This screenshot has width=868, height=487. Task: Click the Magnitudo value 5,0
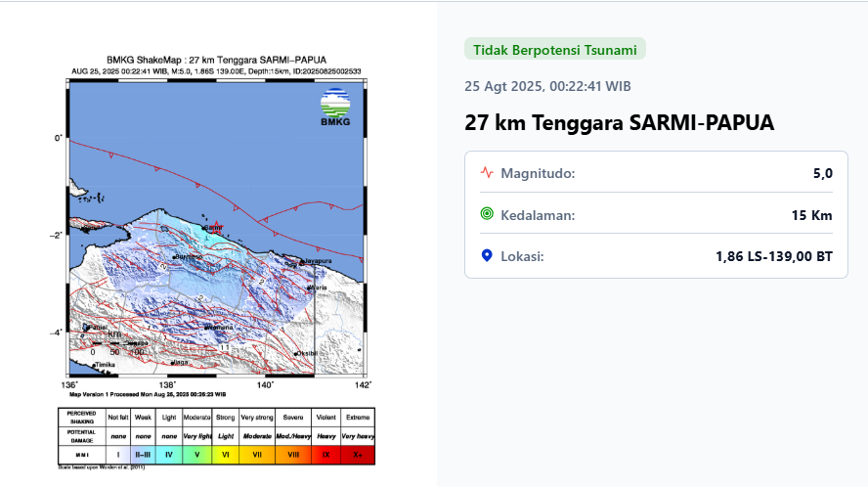pyautogui.click(x=823, y=173)
